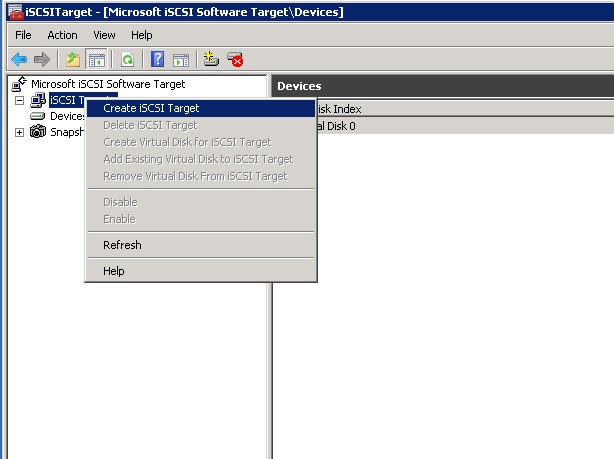Select Refresh in the context menu
This screenshot has width=614, height=459.
click(122, 245)
